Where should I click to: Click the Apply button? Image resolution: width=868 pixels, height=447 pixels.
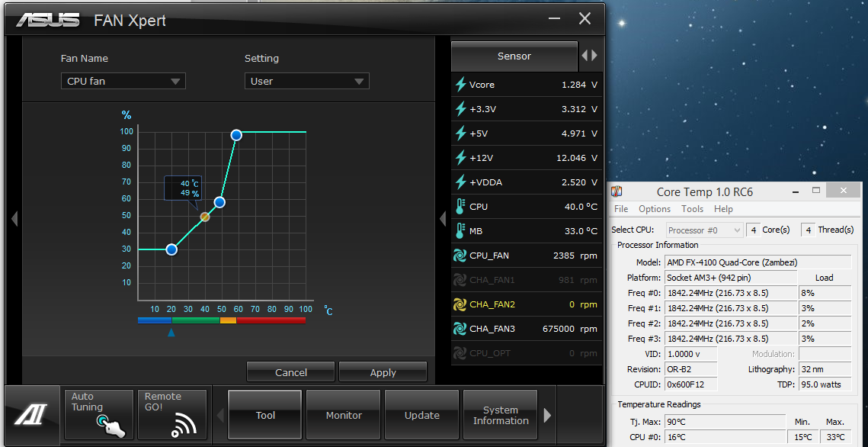pyautogui.click(x=383, y=372)
